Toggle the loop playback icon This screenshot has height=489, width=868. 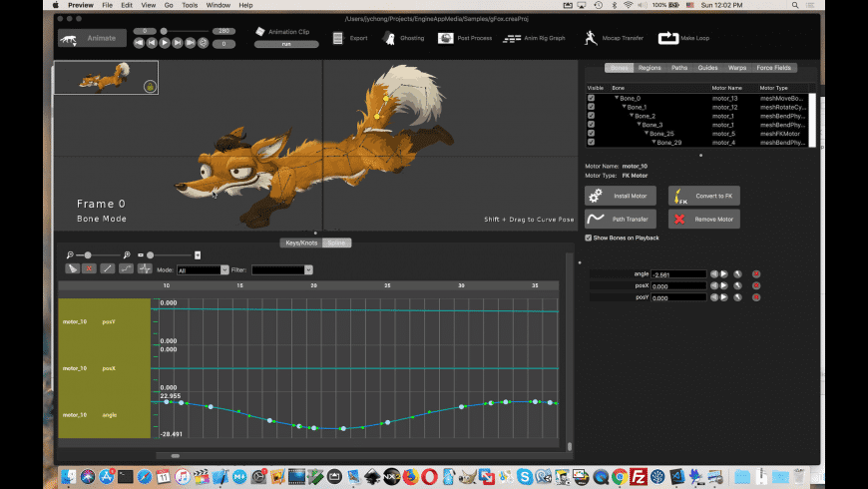click(x=203, y=43)
